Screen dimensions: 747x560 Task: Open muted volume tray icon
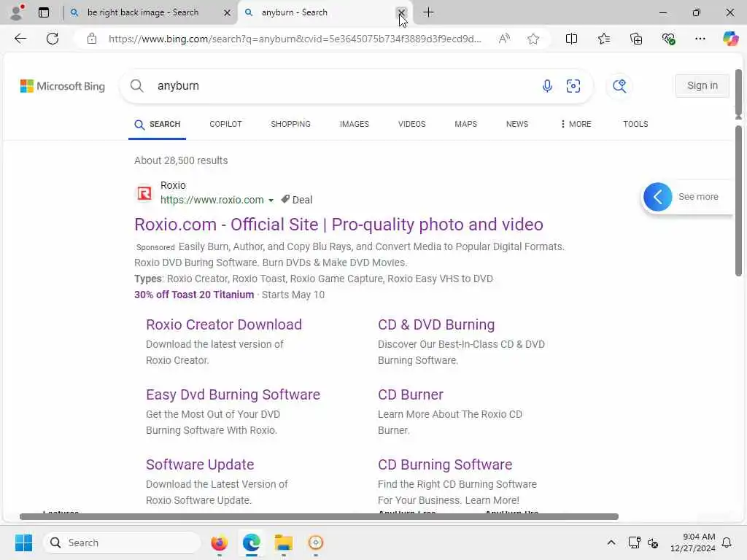click(x=653, y=542)
